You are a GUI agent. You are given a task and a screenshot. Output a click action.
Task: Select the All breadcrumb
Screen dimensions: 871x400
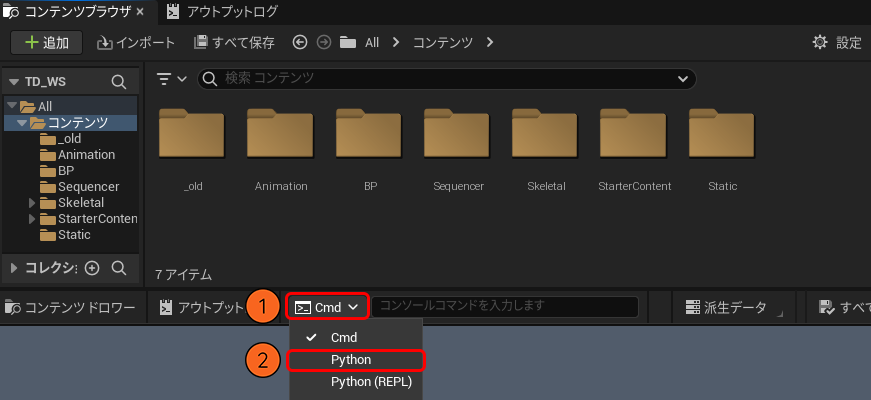(372, 43)
